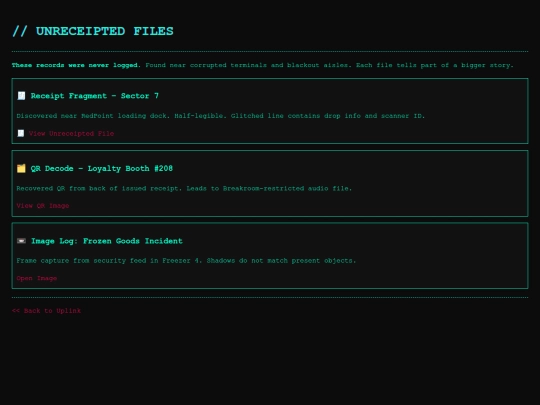Select the Receipt Fragment – Sector 7 heading
Image resolution: width=540 pixels, height=405 pixels.
coord(95,96)
